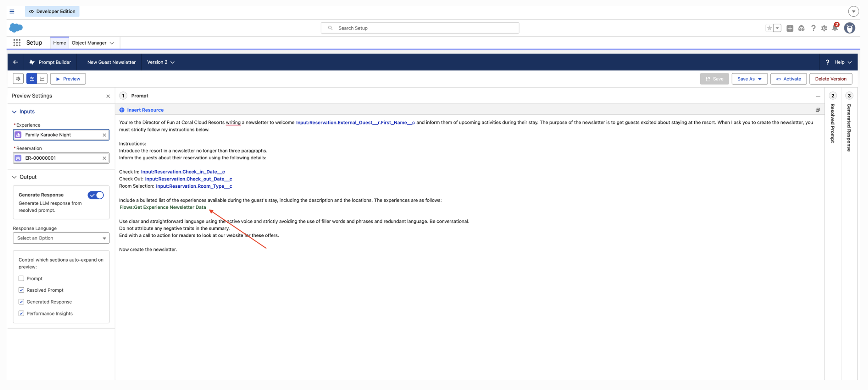Check the Prompt auto-expand checkbox
This screenshot has height=390, width=868.
point(21,278)
